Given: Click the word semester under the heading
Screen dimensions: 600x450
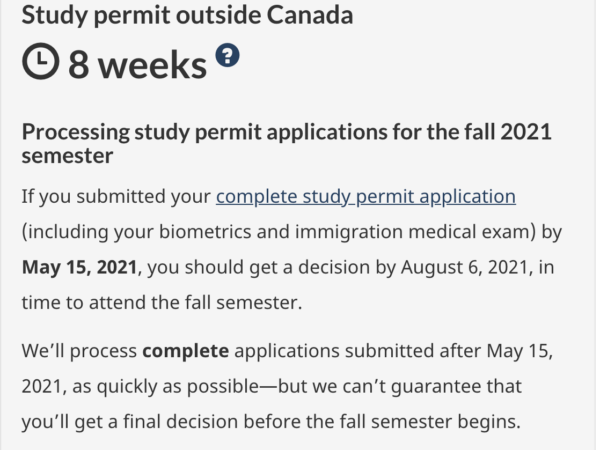Looking at the screenshot, I should tap(67, 156).
